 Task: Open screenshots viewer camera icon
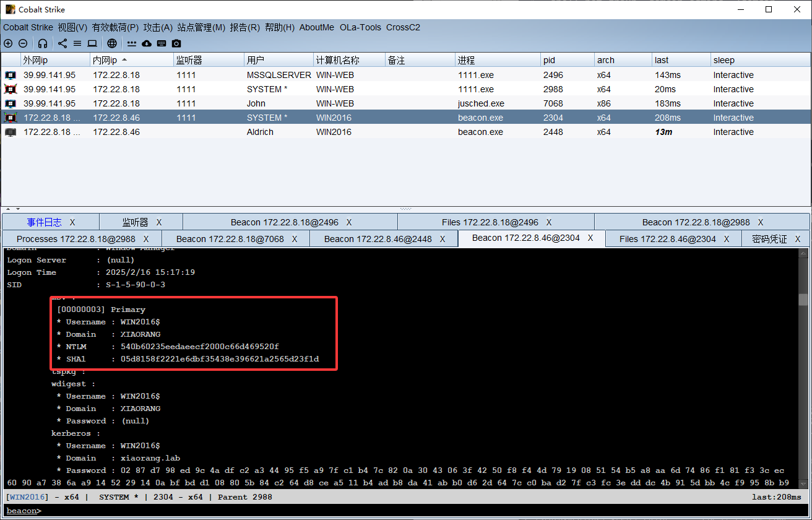tap(176, 43)
